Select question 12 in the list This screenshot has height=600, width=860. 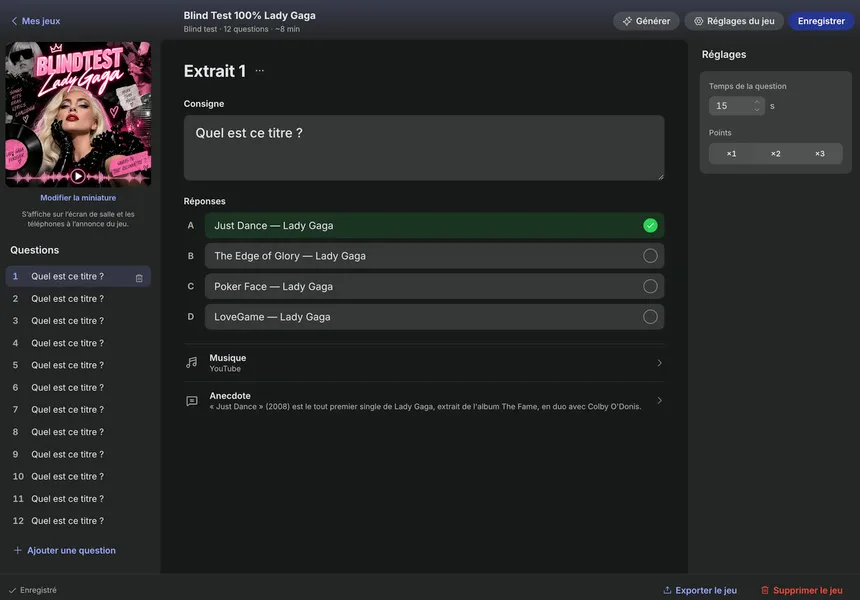[78, 521]
